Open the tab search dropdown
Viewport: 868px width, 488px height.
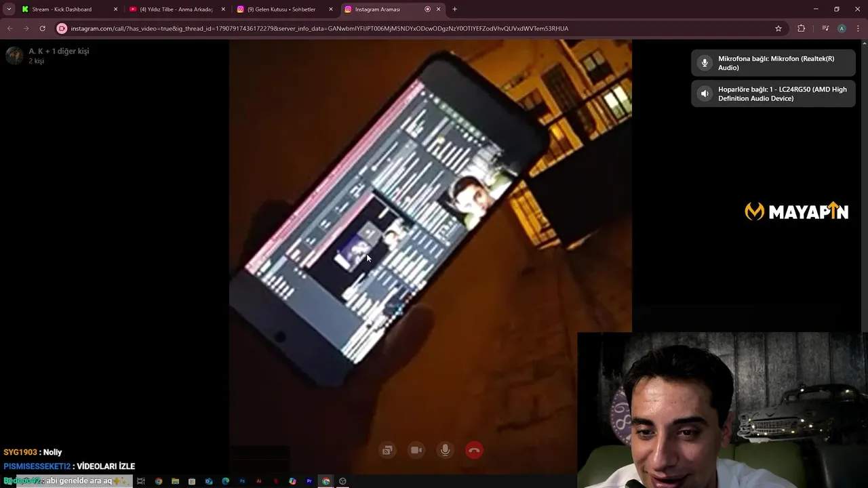pos(9,9)
